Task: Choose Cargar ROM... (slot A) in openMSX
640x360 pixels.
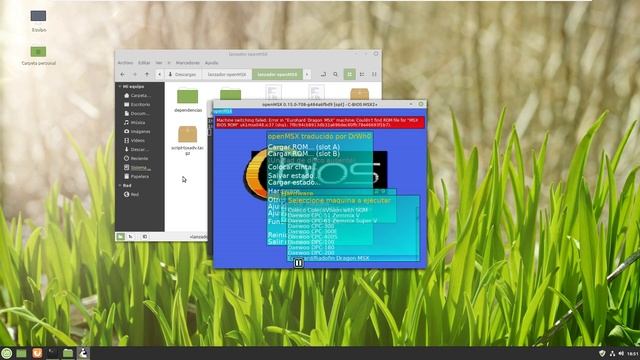Action: [x=304, y=147]
